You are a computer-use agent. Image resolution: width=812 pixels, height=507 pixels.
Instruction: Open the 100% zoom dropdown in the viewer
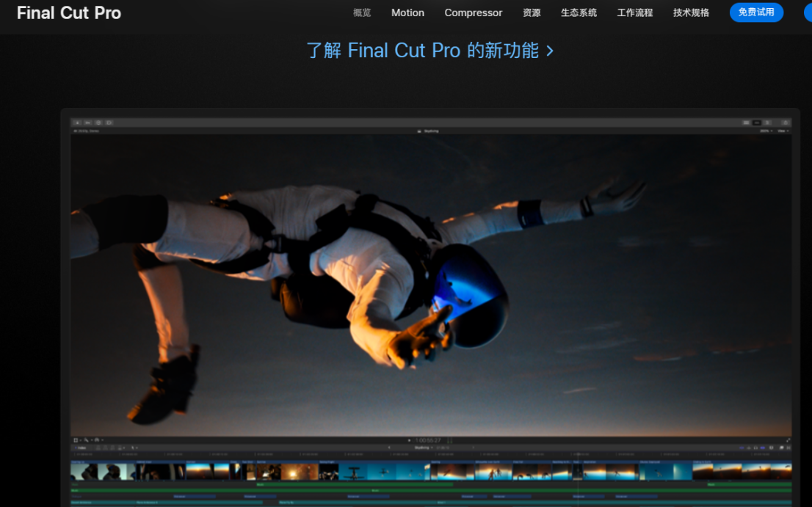click(766, 131)
